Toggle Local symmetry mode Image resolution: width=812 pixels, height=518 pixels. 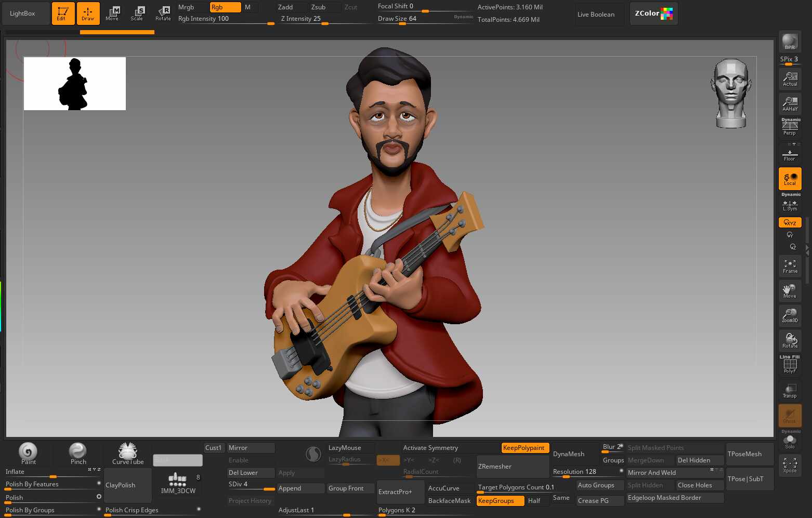tap(790, 179)
